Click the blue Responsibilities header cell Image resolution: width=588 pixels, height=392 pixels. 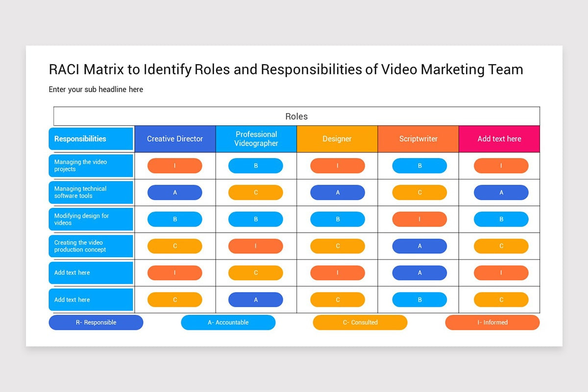90,139
